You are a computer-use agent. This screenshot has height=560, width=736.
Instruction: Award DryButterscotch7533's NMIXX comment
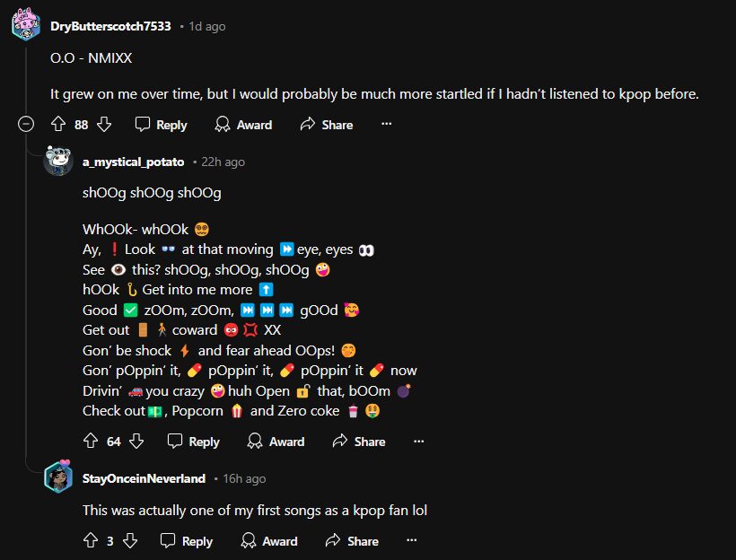242,124
